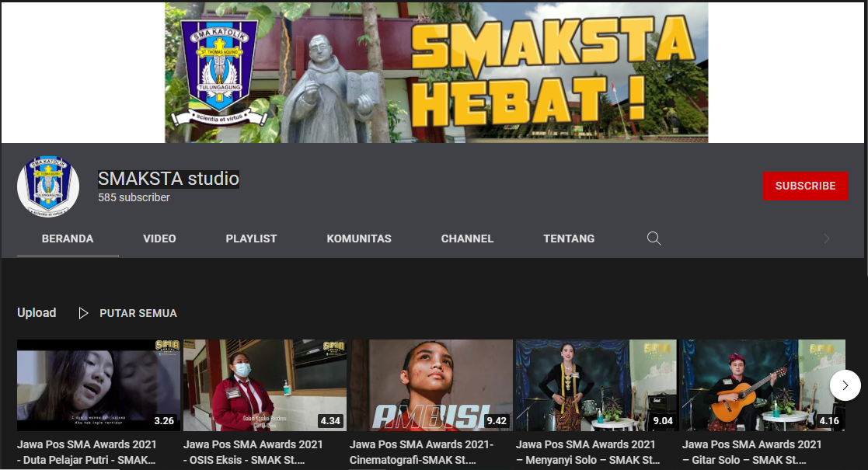The width and height of the screenshot is (868, 470).
Task: Open the channel search magnifier icon
Action: click(x=654, y=238)
